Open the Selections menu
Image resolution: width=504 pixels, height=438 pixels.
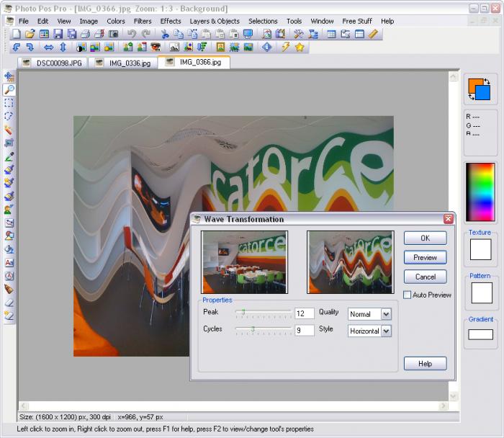263,21
